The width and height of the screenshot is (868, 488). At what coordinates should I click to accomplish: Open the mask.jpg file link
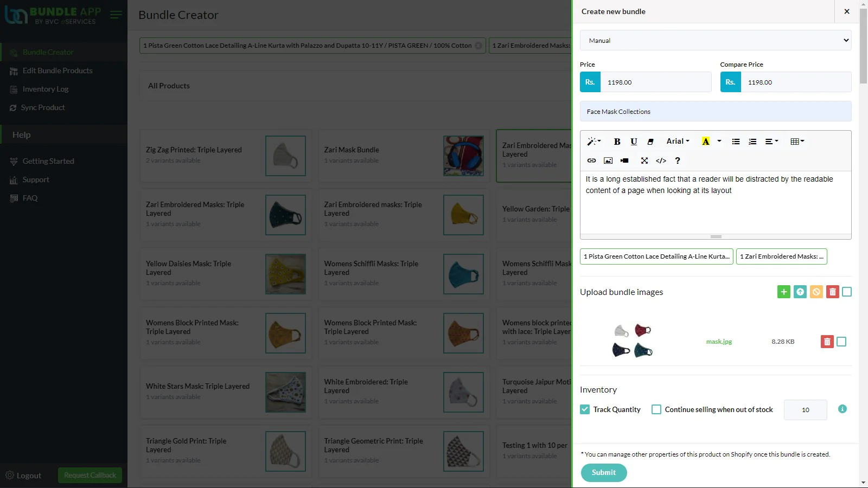(x=719, y=342)
